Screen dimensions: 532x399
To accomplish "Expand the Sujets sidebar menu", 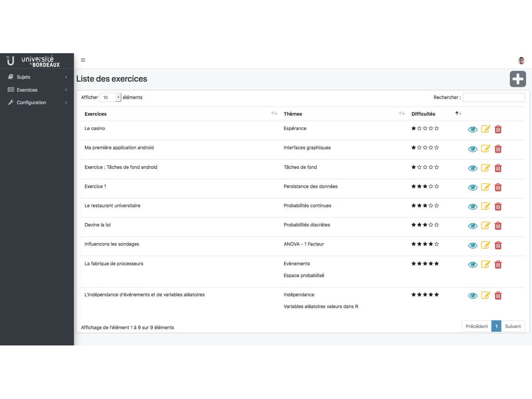I will (37, 77).
